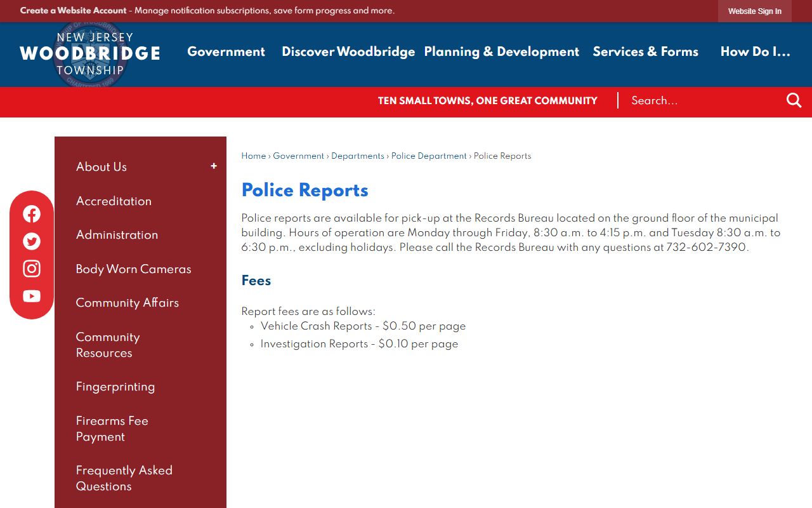Image resolution: width=812 pixels, height=508 pixels.
Task: Open Firearms Fee Payment sidebar link
Action: tap(112, 429)
